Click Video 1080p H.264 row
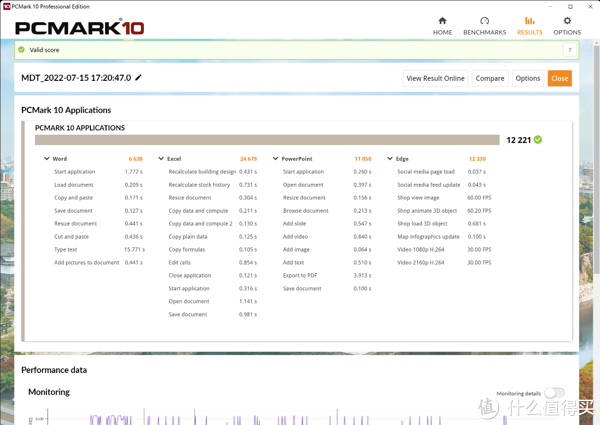Image resolution: width=600 pixels, height=425 pixels. point(444,249)
